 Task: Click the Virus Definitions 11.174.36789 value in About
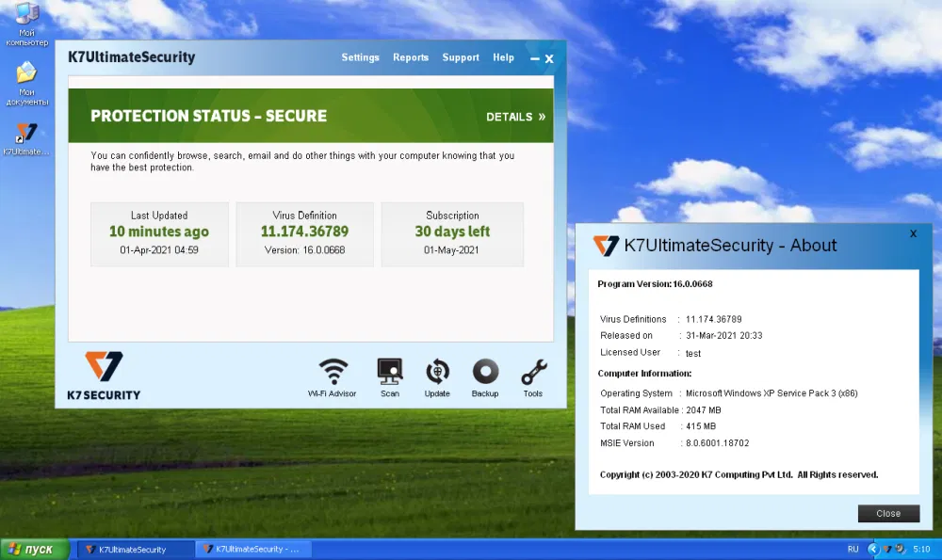click(714, 319)
